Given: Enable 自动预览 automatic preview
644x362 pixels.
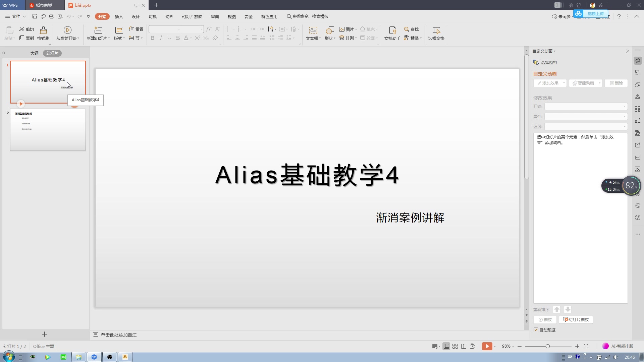Looking at the screenshot, I should pyautogui.click(x=536, y=330).
